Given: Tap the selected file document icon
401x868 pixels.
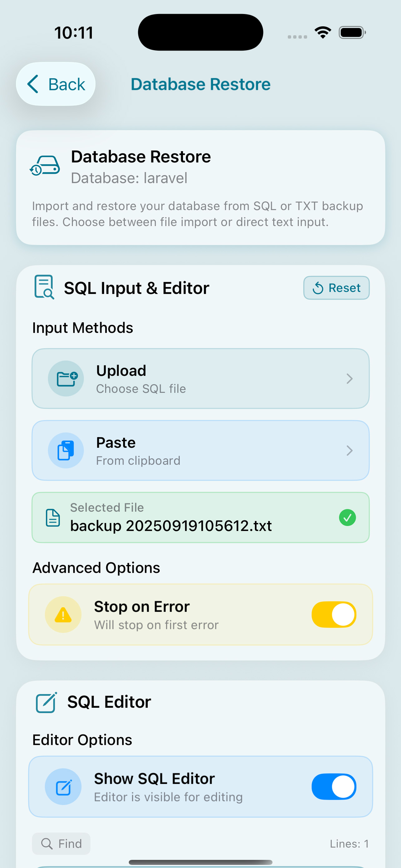Looking at the screenshot, I should coord(53,518).
